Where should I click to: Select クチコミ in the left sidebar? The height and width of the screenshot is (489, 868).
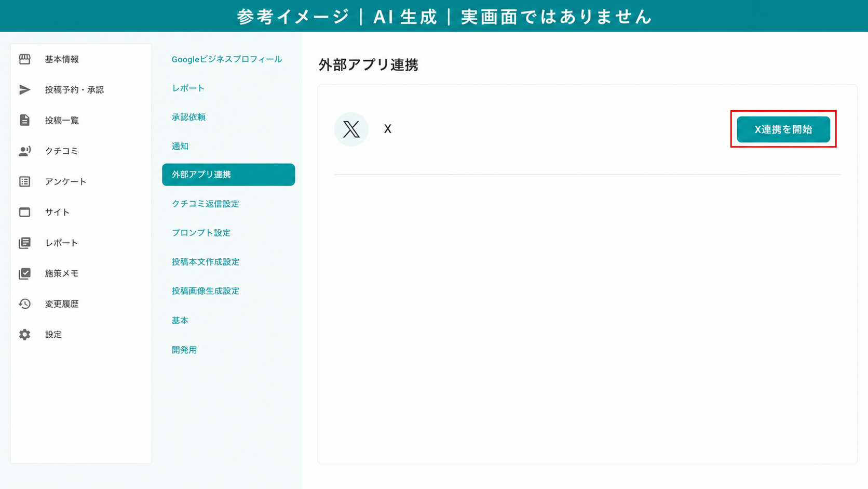point(61,151)
